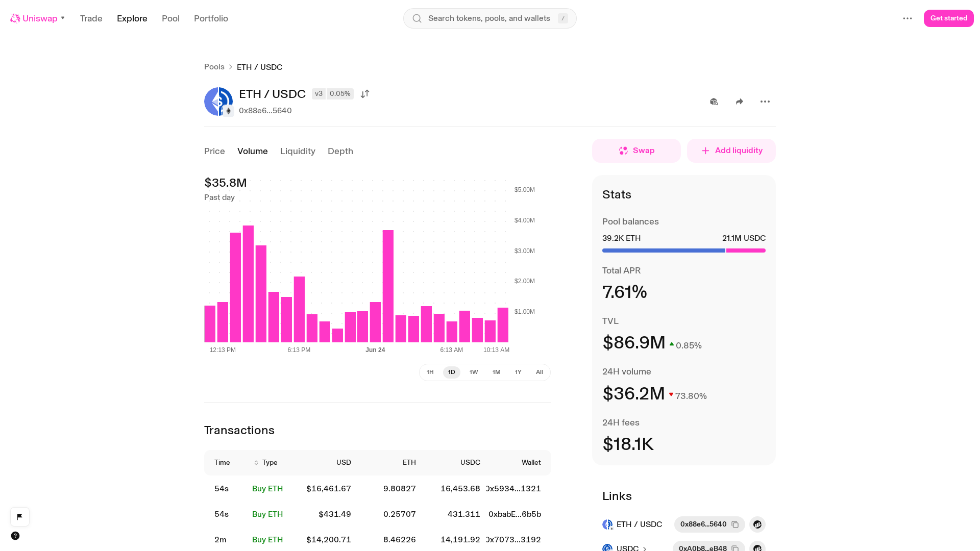
Task: Click the tallest pink volume bar in chart
Action: (249, 284)
